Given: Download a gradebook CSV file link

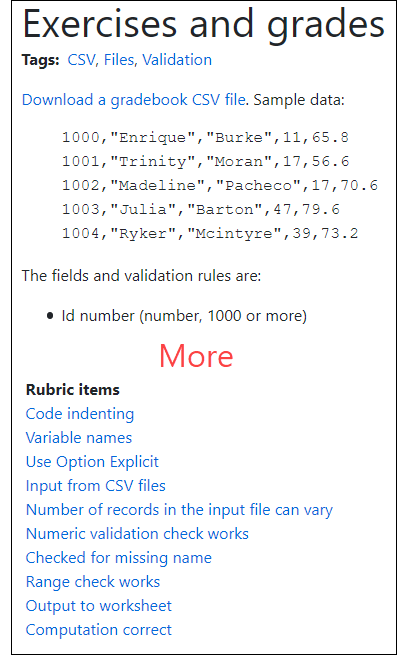Looking at the screenshot, I should point(134,100).
